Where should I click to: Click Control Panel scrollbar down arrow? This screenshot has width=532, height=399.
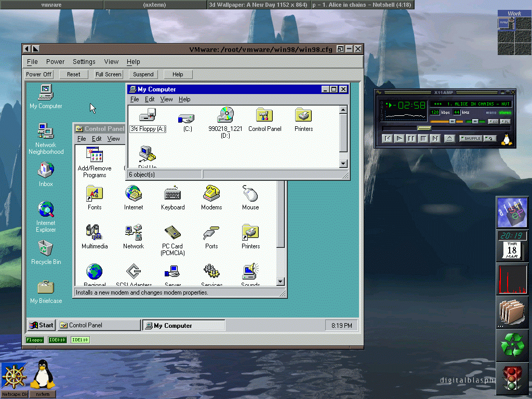coord(280,281)
